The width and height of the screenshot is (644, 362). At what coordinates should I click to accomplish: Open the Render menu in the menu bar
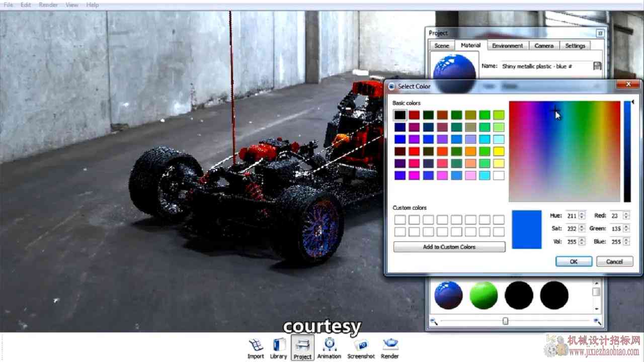click(x=48, y=5)
